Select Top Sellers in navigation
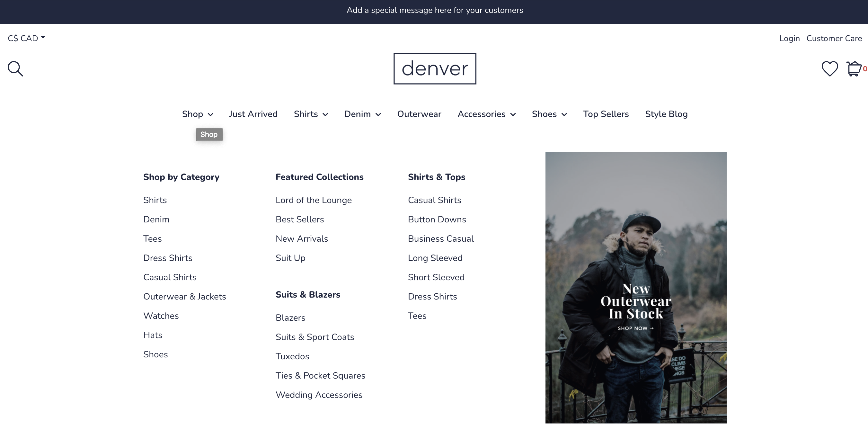The height and width of the screenshot is (439, 868). coord(606,114)
